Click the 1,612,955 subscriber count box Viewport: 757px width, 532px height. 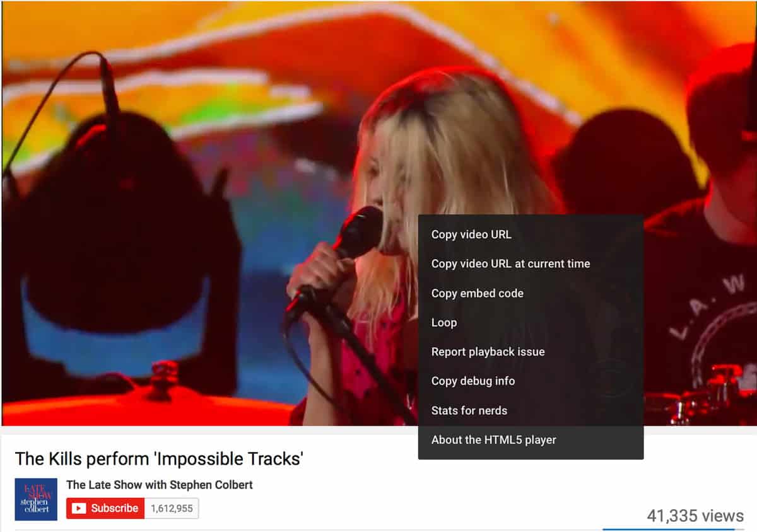click(172, 508)
